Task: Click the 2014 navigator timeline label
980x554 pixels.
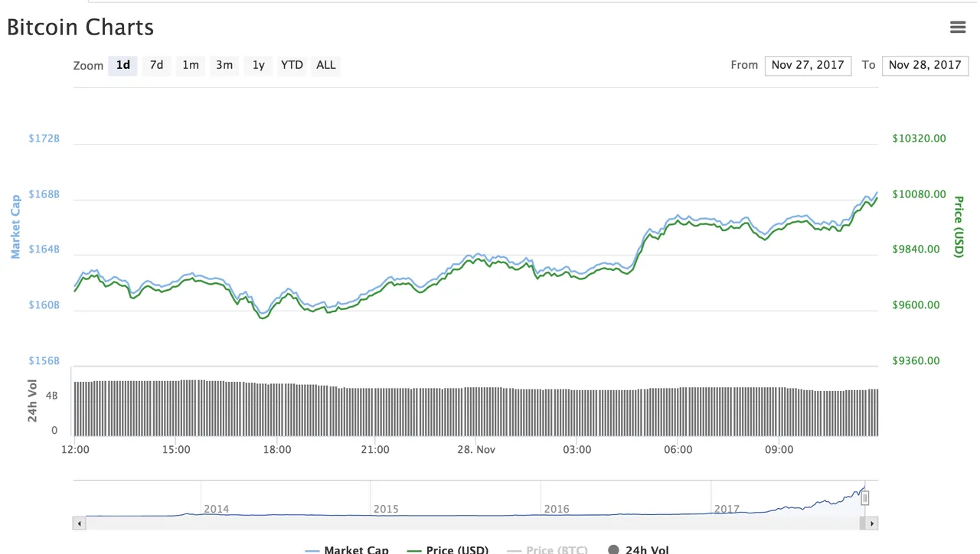Action: tap(216, 509)
